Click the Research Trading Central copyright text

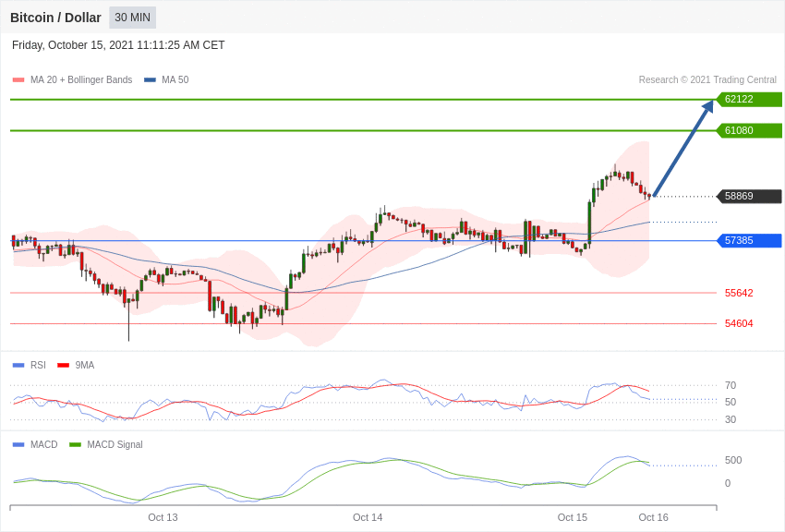pyautogui.click(x=707, y=80)
